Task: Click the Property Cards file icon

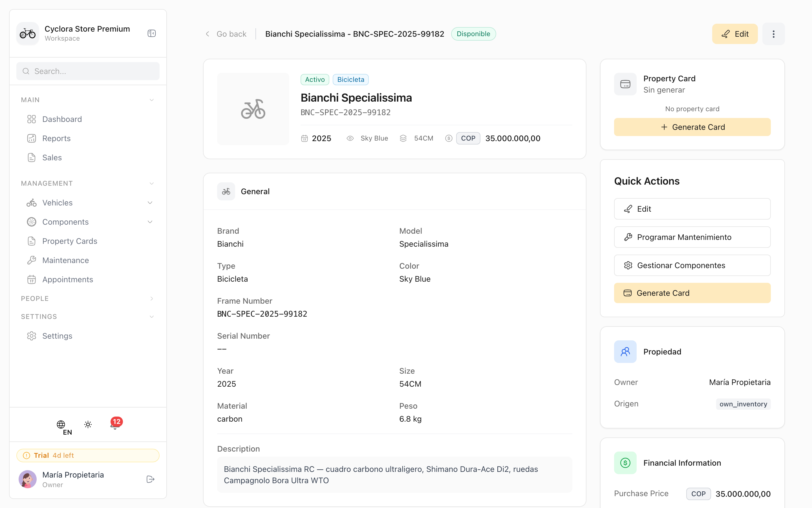Action: click(x=32, y=241)
